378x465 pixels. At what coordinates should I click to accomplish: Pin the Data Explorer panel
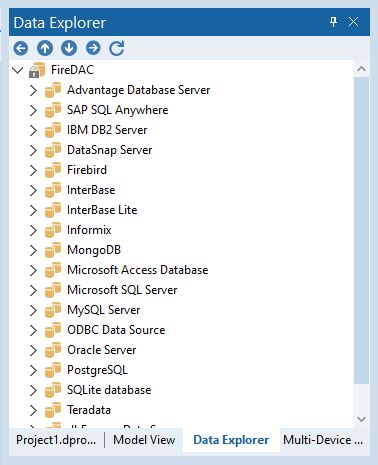pyautogui.click(x=333, y=22)
